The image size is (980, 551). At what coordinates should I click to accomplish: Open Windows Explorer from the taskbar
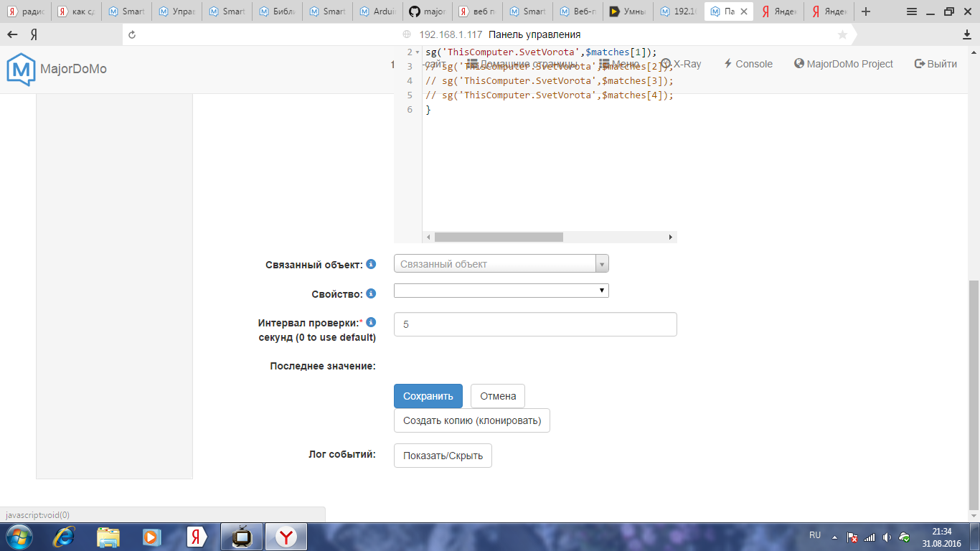108,537
